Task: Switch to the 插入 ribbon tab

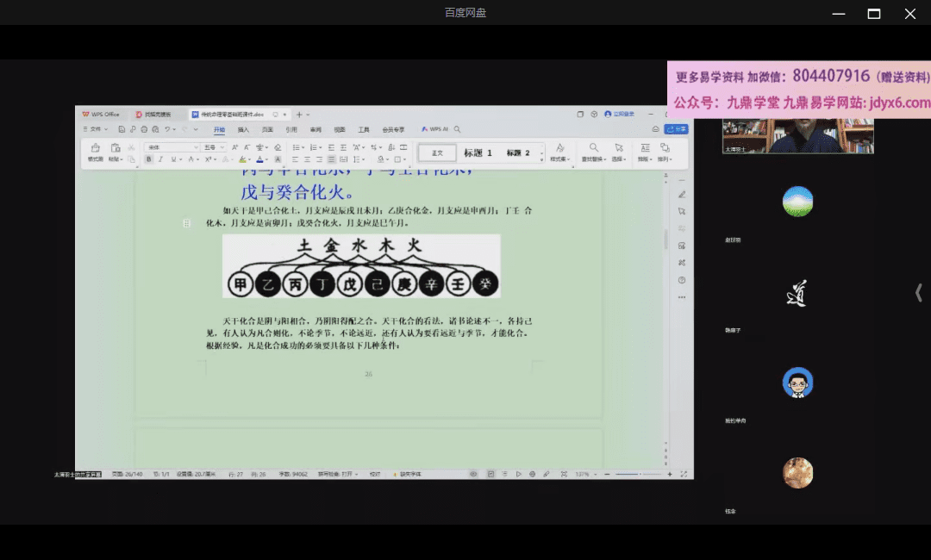Action: click(x=242, y=130)
